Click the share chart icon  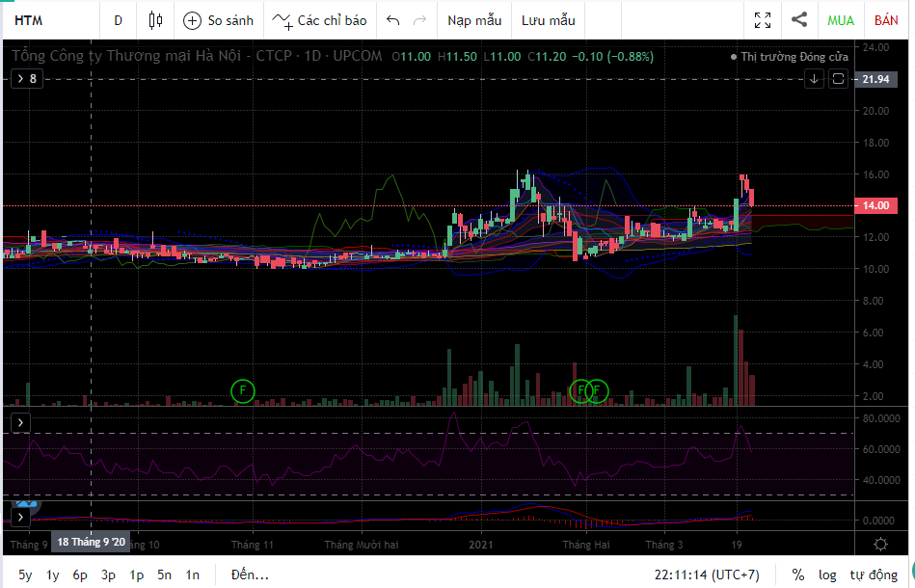799,20
